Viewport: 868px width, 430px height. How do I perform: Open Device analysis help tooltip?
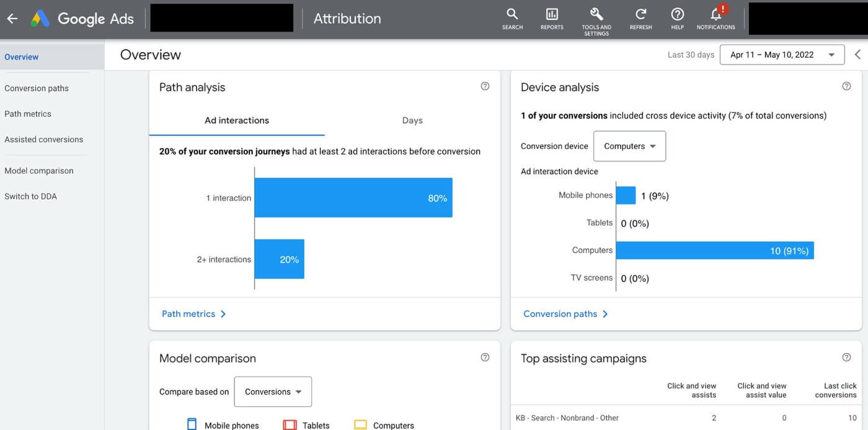pyautogui.click(x=846, y=87)
